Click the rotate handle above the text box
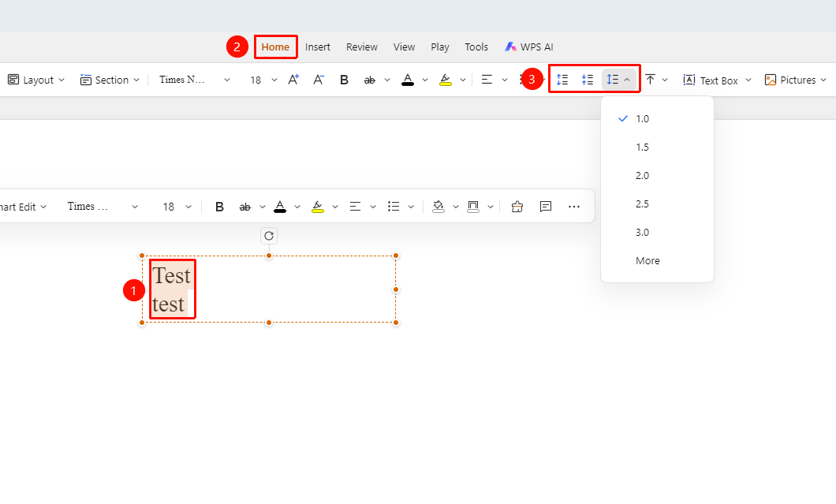836x504 pixels. pos(269,236)
